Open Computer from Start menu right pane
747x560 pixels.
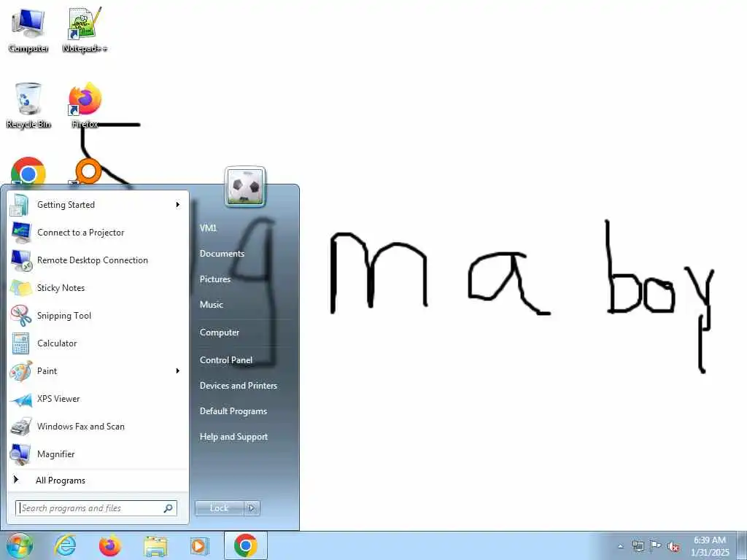pos(219,332)
